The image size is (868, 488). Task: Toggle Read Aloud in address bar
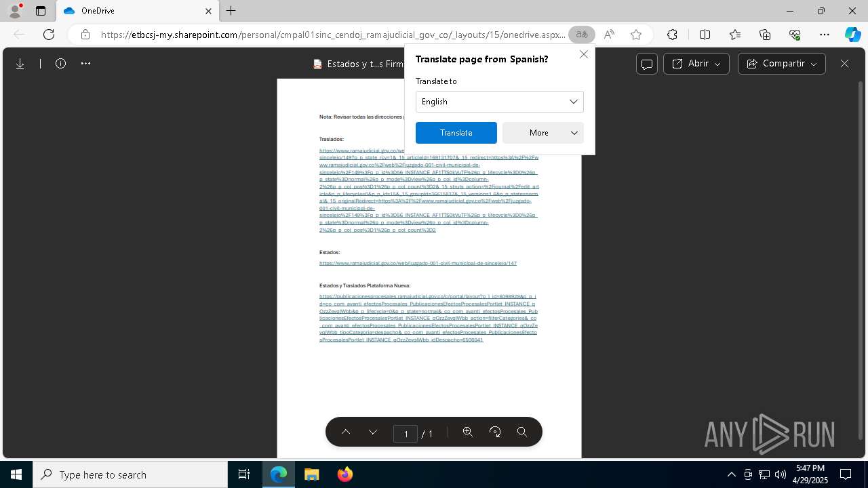[x=609, y=35]
